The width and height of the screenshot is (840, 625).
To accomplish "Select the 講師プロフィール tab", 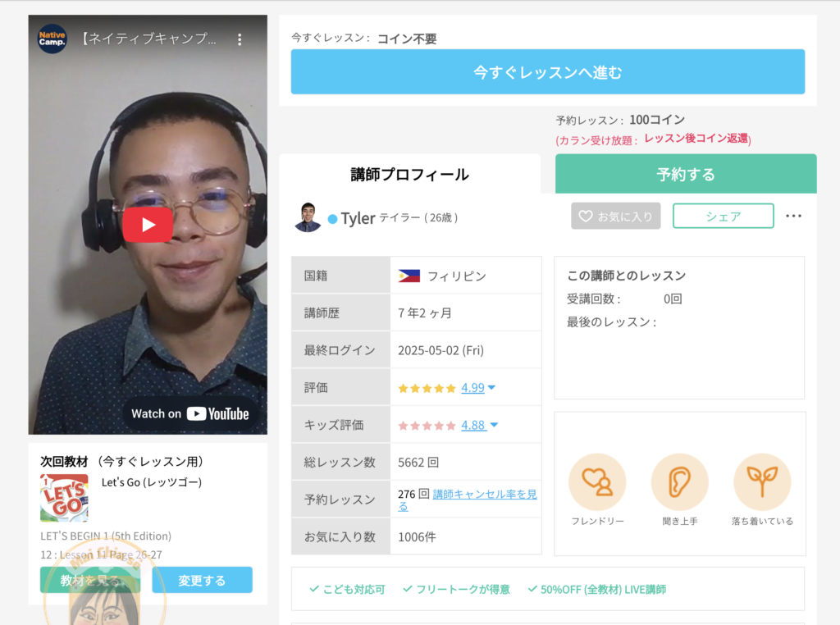I will (x=410, y=174).
